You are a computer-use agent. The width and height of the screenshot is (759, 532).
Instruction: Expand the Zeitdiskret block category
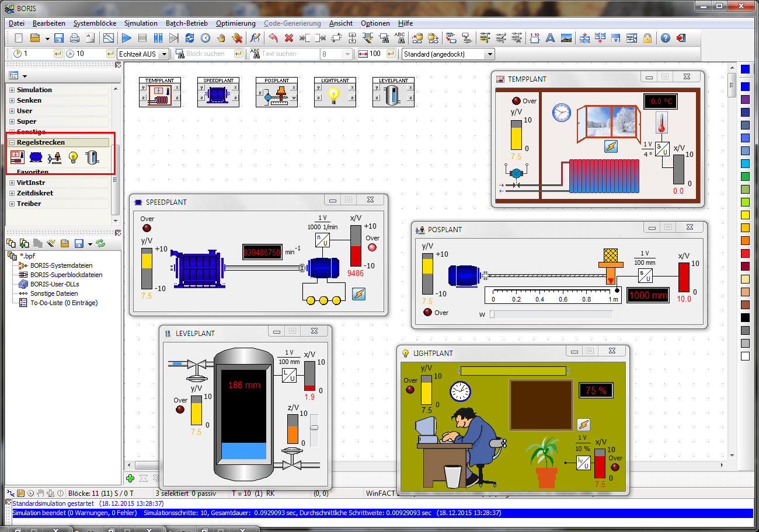(x=12, y=193)
